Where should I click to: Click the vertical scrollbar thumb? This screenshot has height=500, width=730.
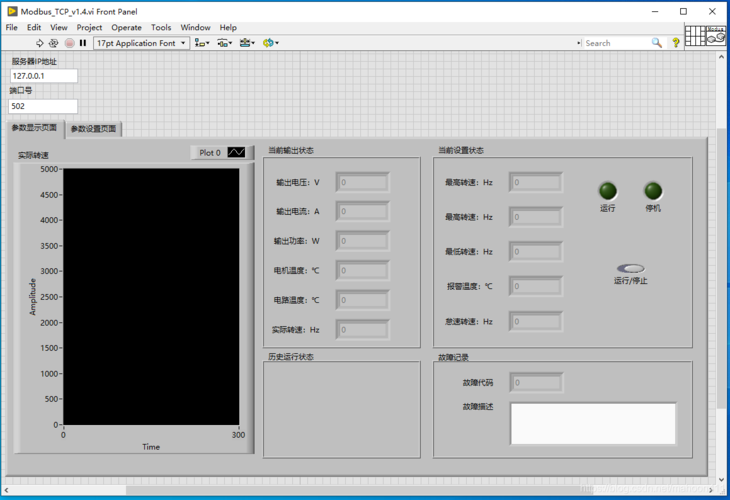[x=721, y=271]
